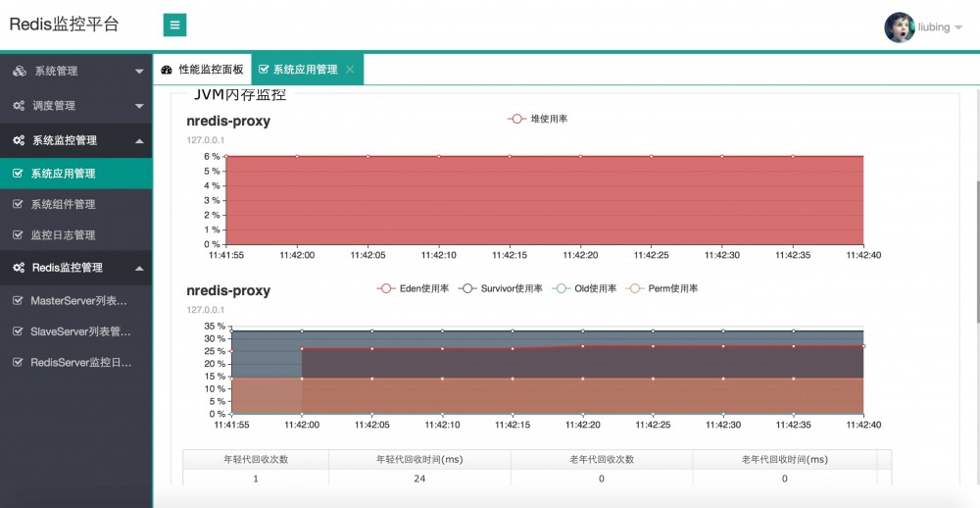Click the Redis监控平台 title
Image resolution: width=980 pixels, height=508 pixels.
[64, 25]
